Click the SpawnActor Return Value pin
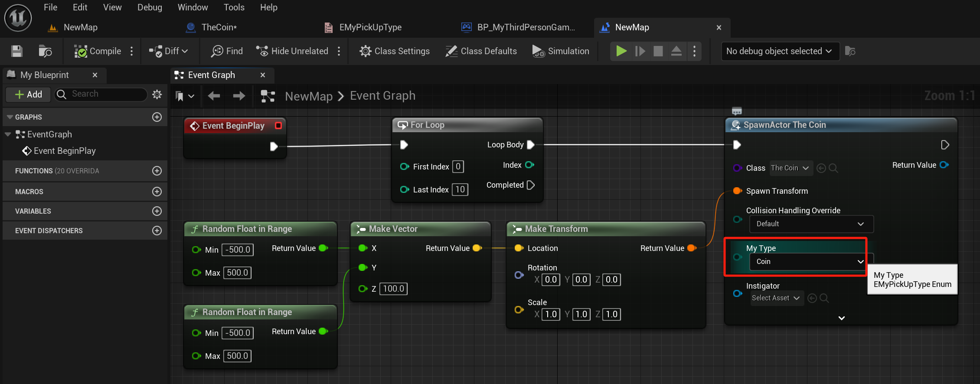Screen dimensions: 980x384 (x=944, y=165)
